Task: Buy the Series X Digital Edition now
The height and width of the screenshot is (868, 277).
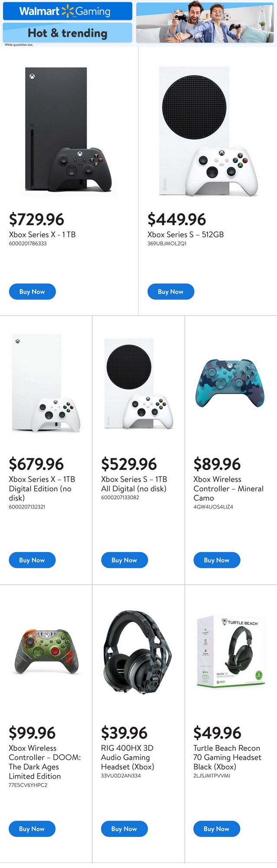Action: point(32,560)
